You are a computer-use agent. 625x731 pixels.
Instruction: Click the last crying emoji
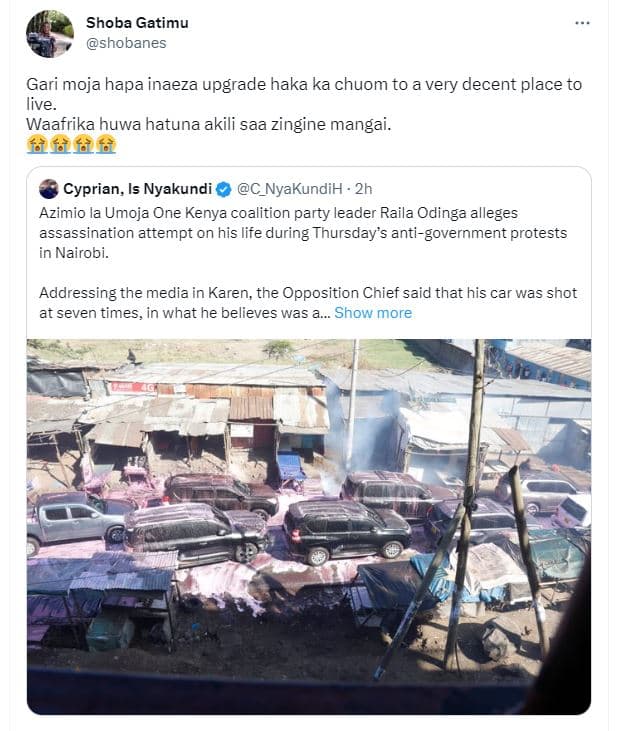pyautogui.click(x=106, y=144)
